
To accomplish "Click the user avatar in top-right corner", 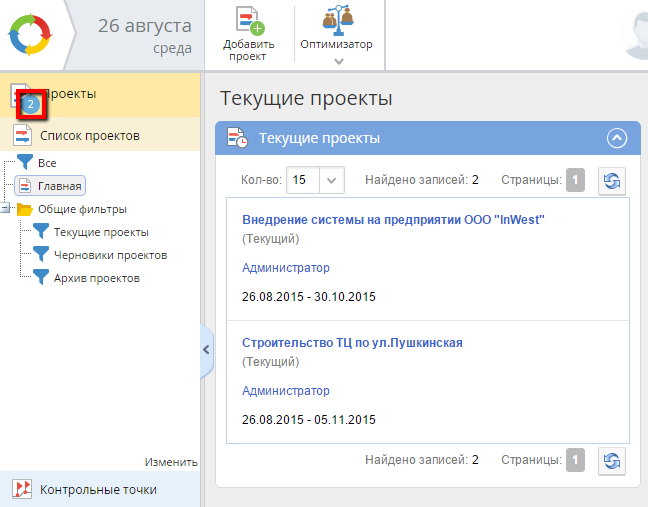I will 634,36.
